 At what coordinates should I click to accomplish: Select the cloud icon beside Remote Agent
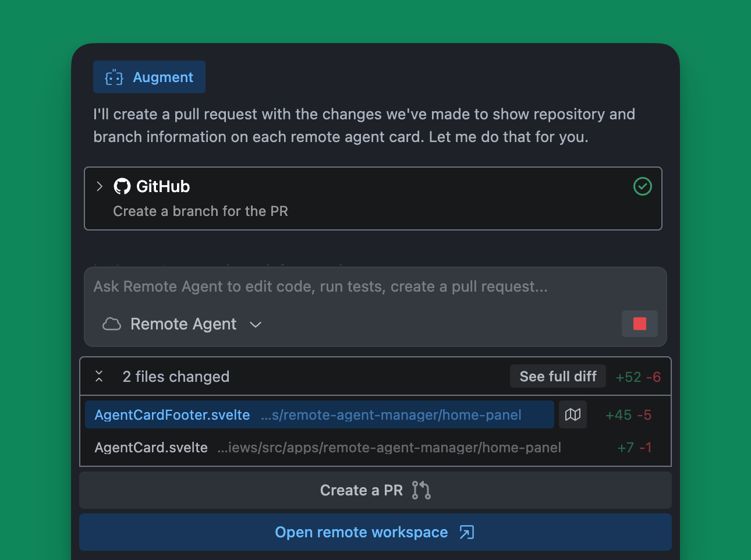111,324
